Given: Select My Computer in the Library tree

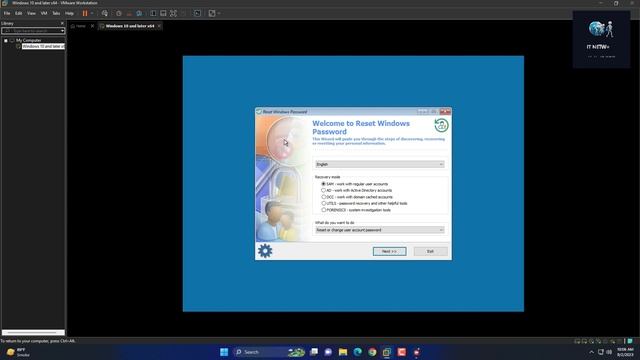Looking at the screenshot, I should [x=29, y=40].
